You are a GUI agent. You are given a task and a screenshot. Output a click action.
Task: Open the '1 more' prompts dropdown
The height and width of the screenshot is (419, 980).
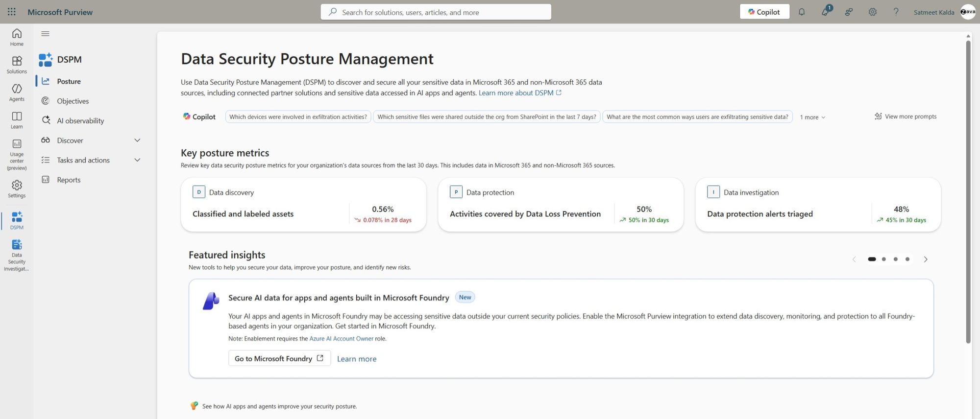(x=813, y=117)
